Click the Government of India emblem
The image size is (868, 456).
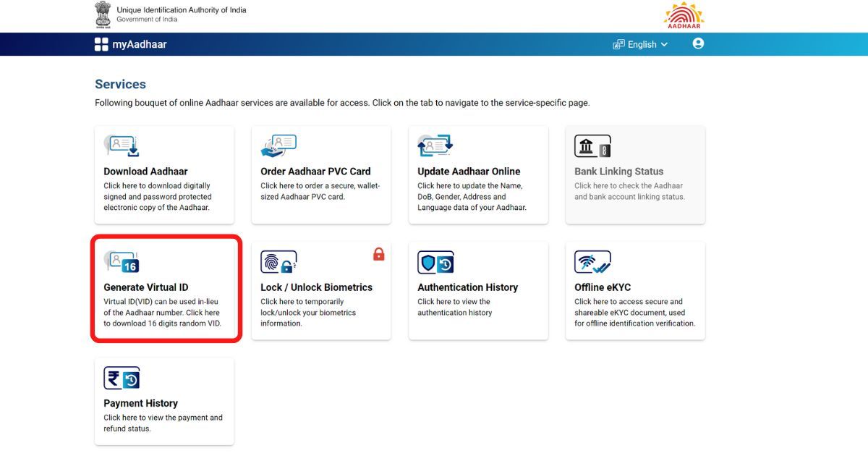pyautogui.click(x=103, y=14)
